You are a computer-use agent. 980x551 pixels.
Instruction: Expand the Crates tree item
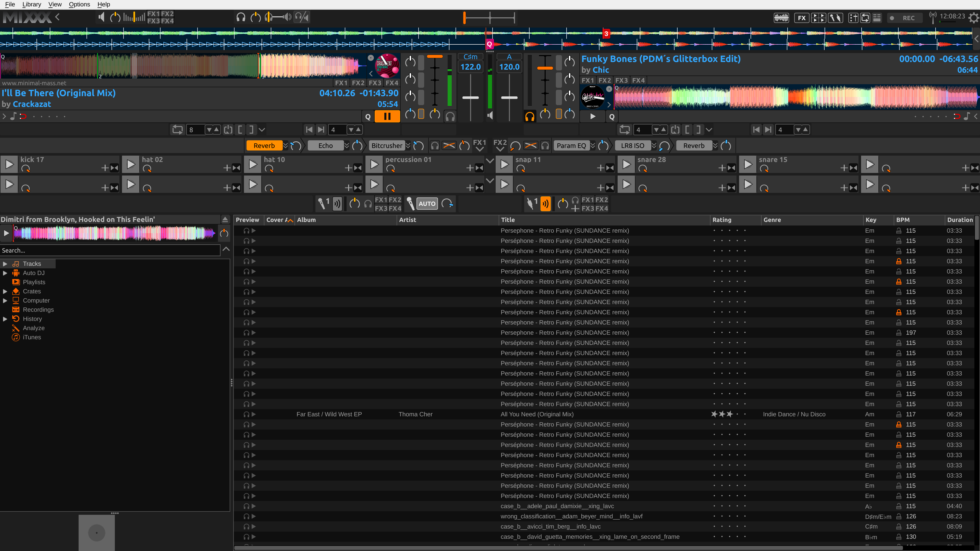[5, 291]
